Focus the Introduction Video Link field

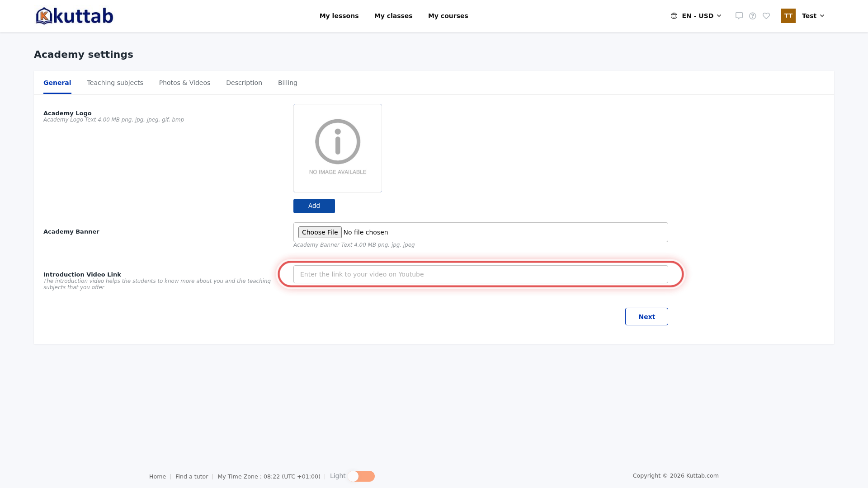481,274
